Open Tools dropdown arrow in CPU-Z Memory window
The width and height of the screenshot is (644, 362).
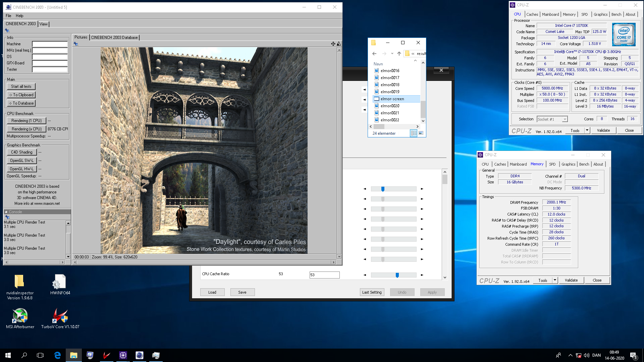(x=555, y=280)
